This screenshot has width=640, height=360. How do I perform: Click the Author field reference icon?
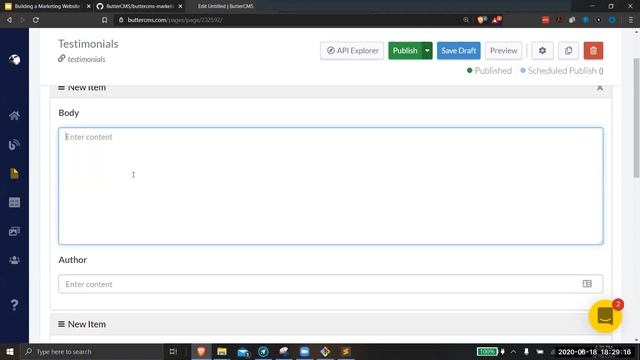click(x=587, y=284)
